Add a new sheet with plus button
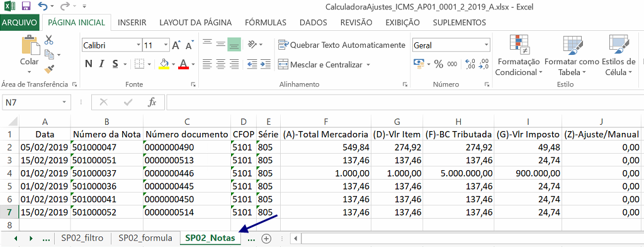The width and height of the screenshot is (644, 247). click(266, 238)
